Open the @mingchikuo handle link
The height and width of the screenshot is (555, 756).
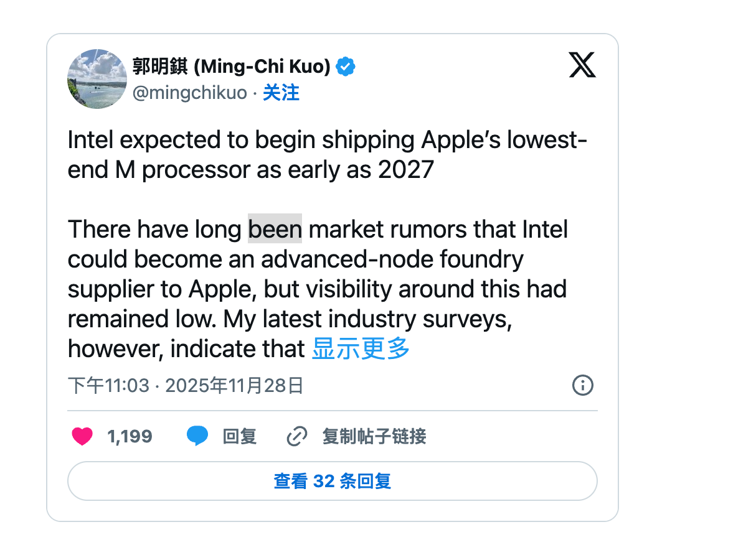pyautogui.click(x=189, y=93)
